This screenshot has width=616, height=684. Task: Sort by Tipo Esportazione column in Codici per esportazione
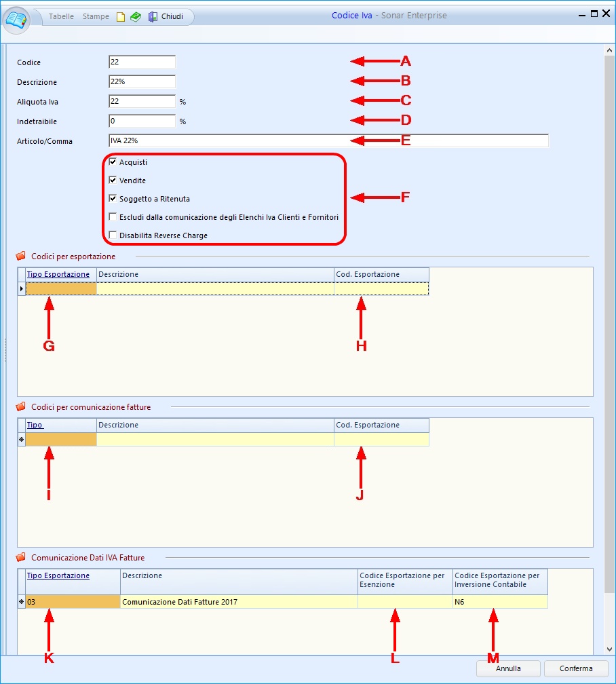click(x=58, y=274)
